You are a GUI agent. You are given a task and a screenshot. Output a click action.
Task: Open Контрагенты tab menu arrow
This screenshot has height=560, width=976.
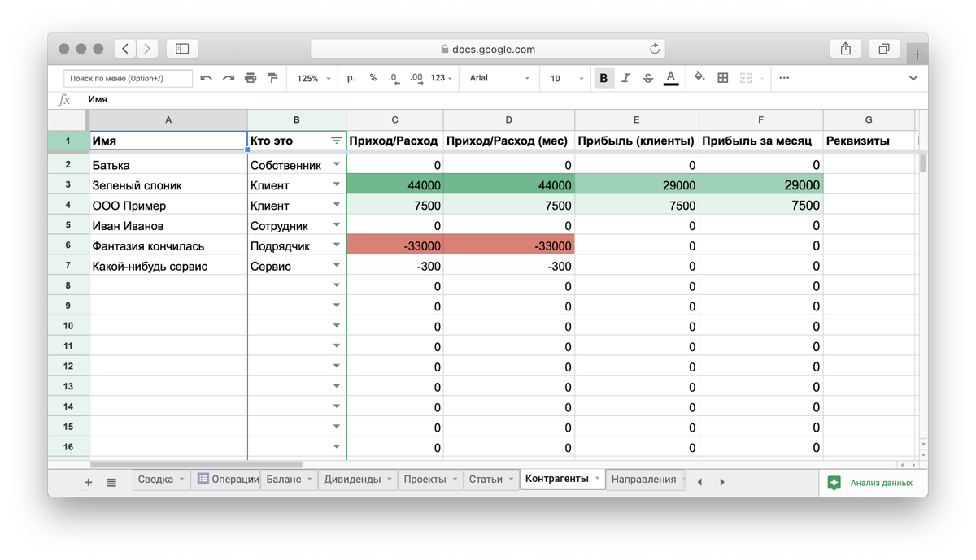click(x=597, y=479)
